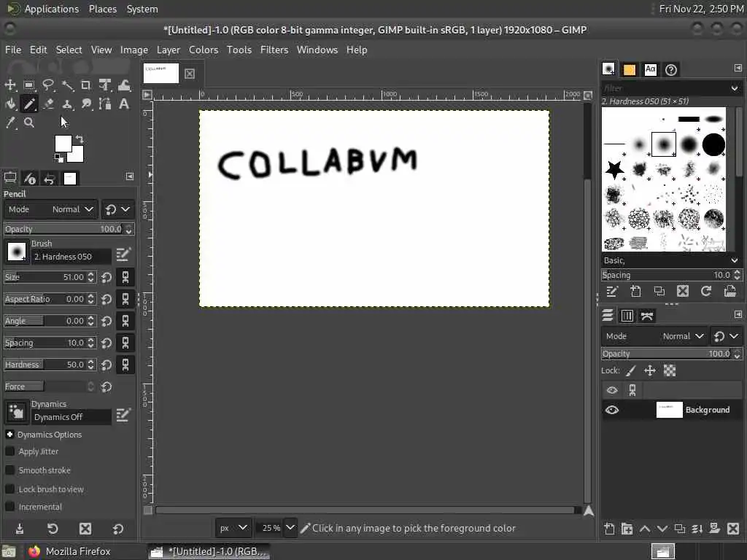This screenshot has height=560, width=747.
Task: Select the Move tool
Action: point(10,85)
